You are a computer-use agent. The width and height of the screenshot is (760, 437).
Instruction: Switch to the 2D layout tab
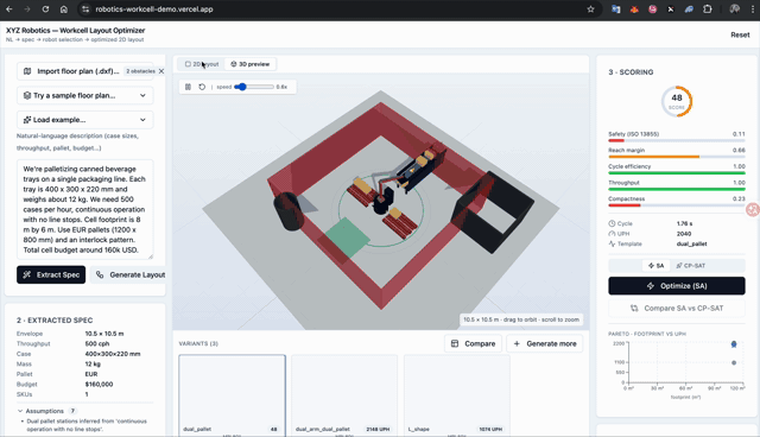tap(202, 64)
